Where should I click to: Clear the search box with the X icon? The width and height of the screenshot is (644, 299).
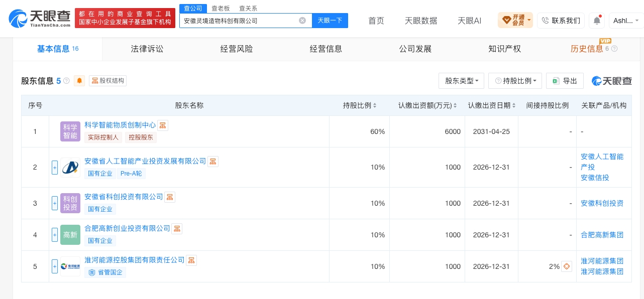[x=302, y=21]
